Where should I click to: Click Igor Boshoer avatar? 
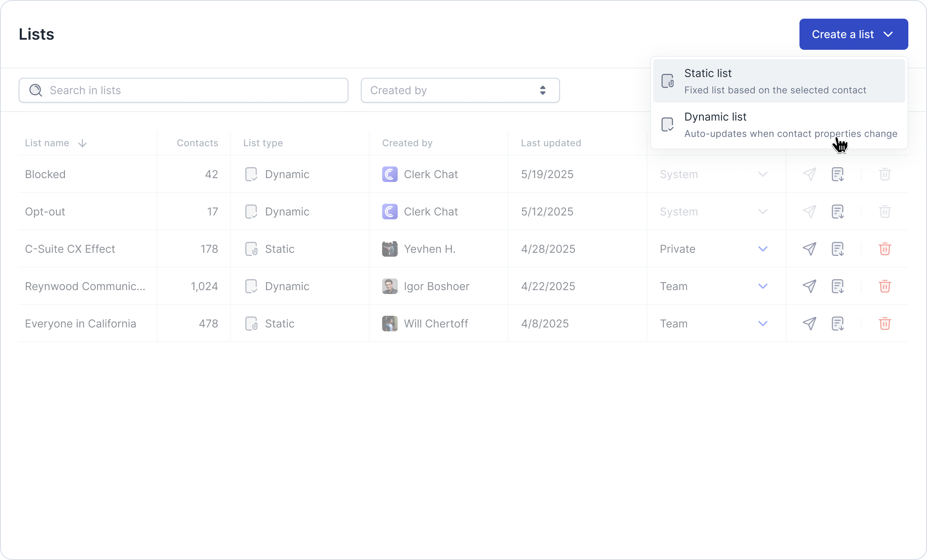point(390,286)
